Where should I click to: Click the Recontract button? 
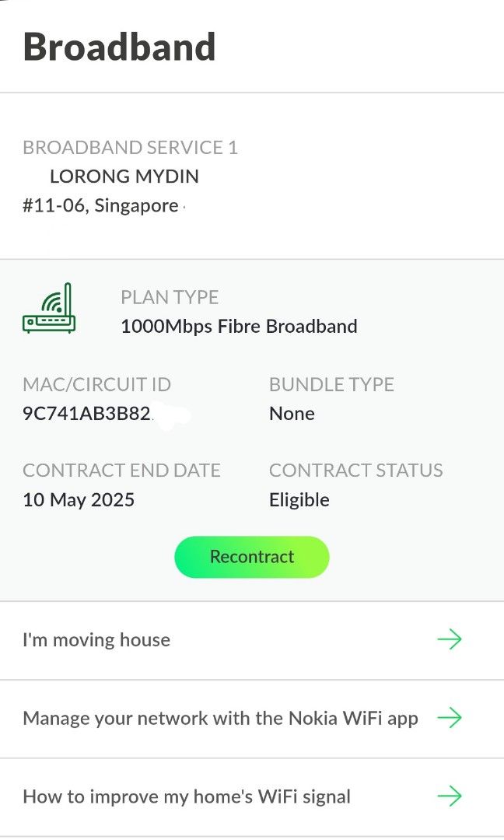251,557
